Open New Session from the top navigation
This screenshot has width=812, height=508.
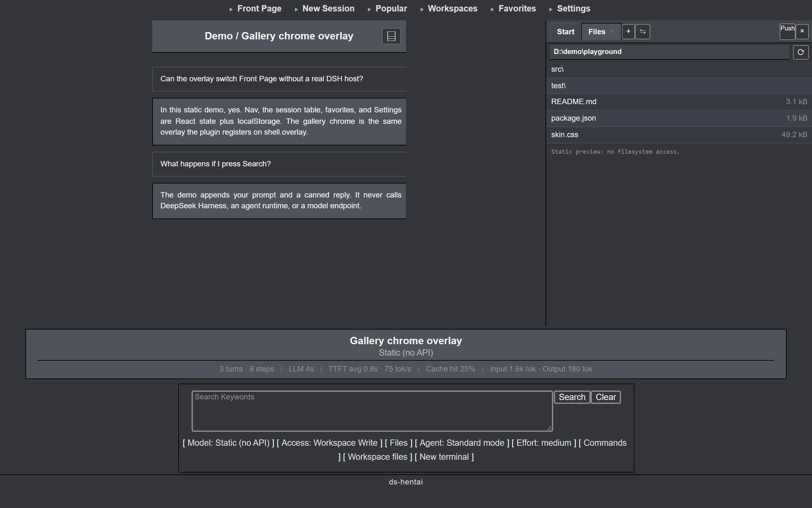point(328,8)
